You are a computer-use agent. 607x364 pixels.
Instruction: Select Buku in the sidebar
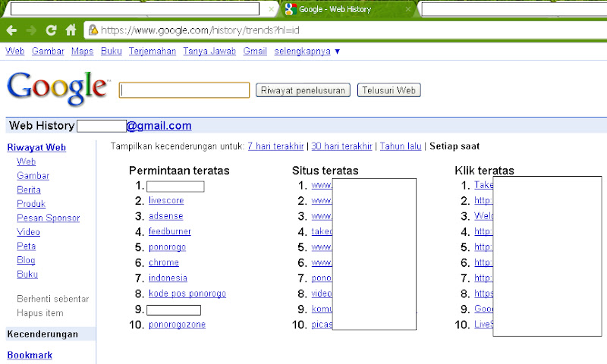point(27,275)
